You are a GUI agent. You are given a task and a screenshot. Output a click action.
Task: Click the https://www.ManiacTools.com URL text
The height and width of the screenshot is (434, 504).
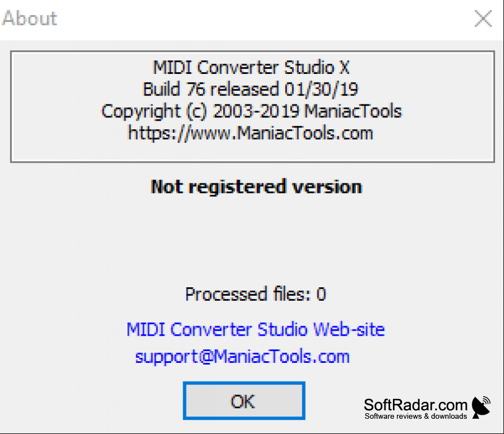click(251, 133)
